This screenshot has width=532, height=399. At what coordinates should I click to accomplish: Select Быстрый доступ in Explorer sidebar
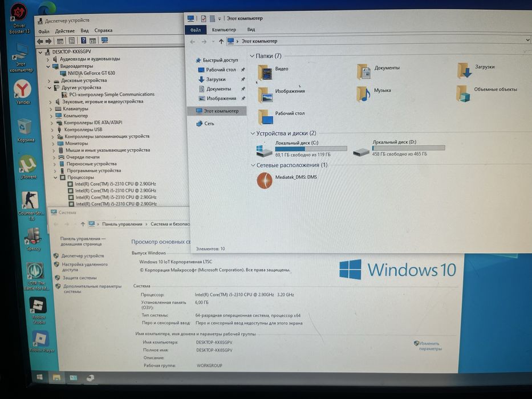pos(217,60)
